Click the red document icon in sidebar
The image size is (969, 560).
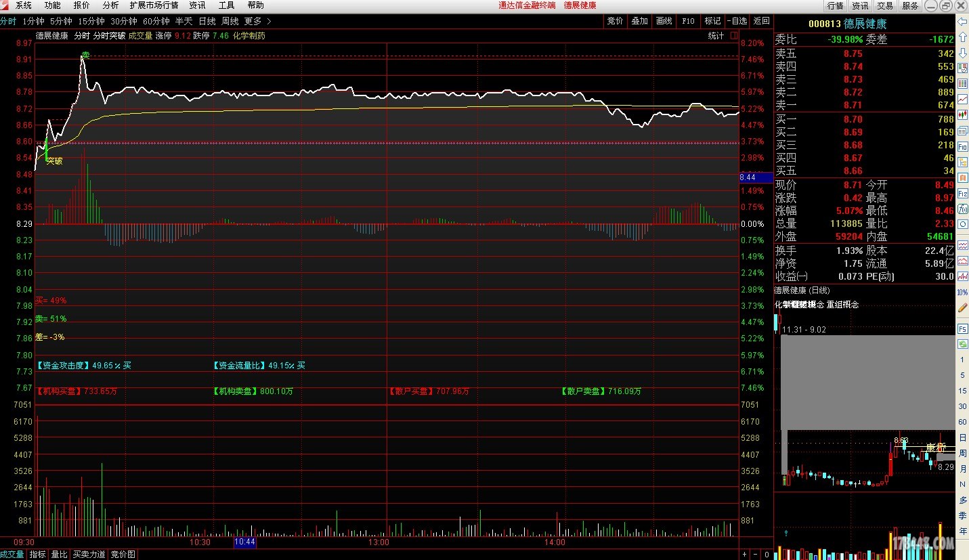(x=962, y=176)
